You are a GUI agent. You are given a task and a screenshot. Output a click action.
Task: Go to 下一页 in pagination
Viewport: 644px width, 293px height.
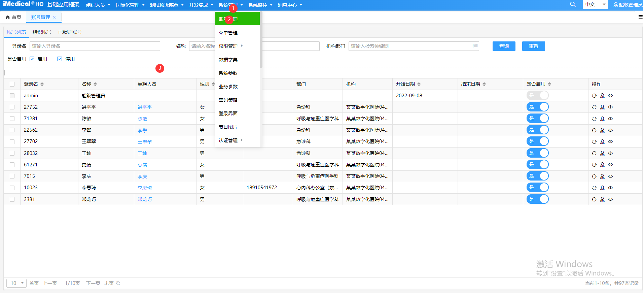tap(93, 283)
